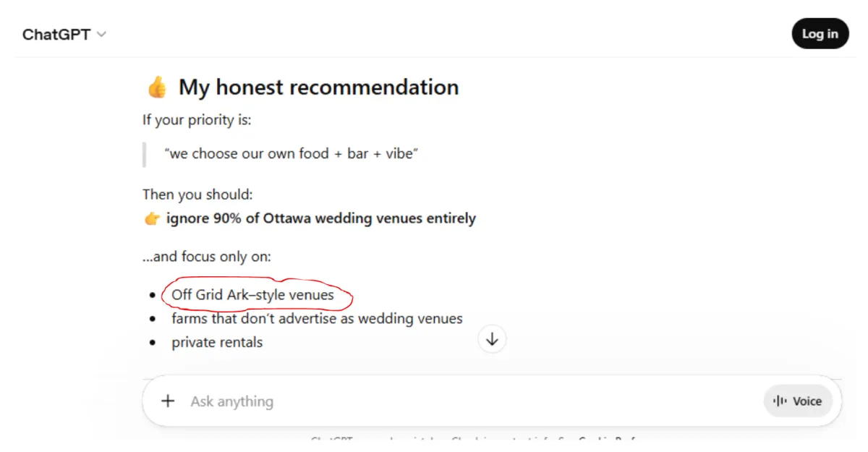The image size is (868, 452).
Task: Click the pointing-finger emoji before the bold advice
Action: tap(152, 218)
